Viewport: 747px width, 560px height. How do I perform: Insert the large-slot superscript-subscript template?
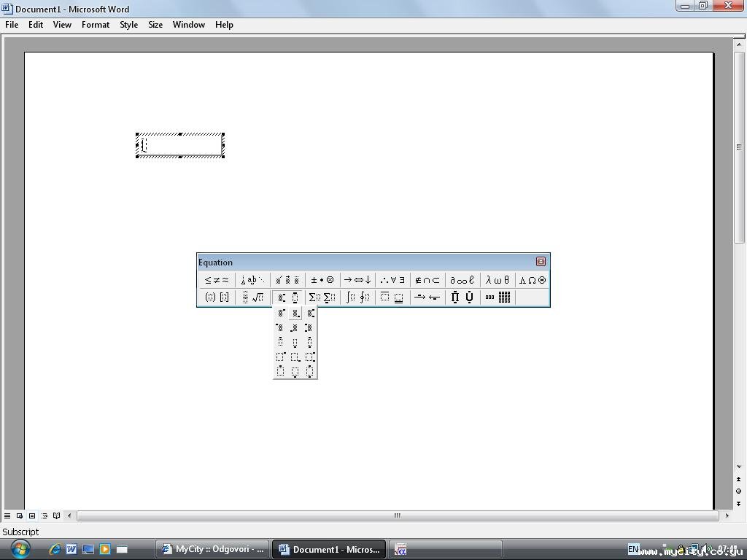point(310,357)
